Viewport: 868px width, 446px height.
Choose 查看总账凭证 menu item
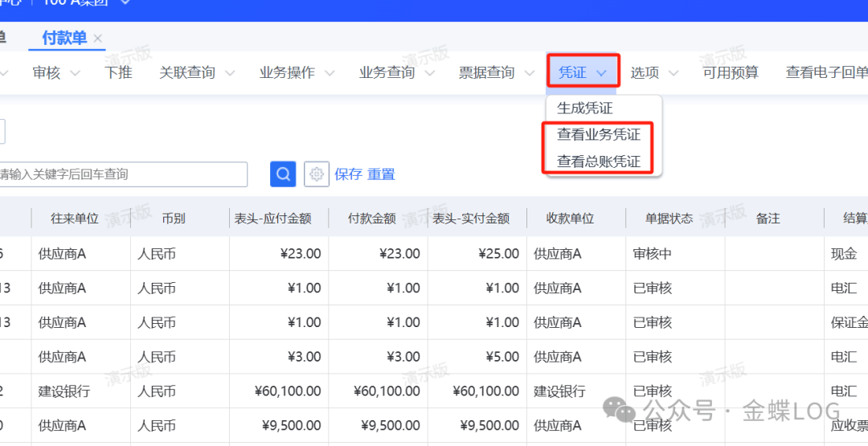[599, 162]
